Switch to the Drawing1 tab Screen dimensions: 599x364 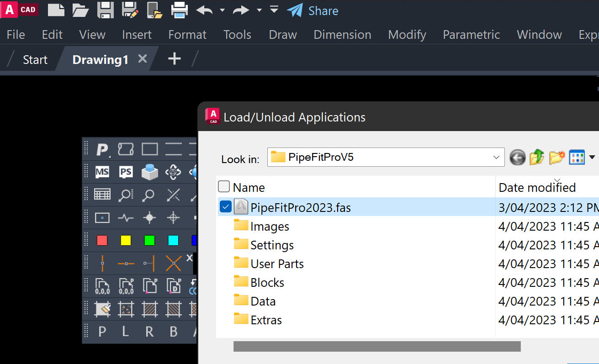pyautogui.click(x=101, y=60)
